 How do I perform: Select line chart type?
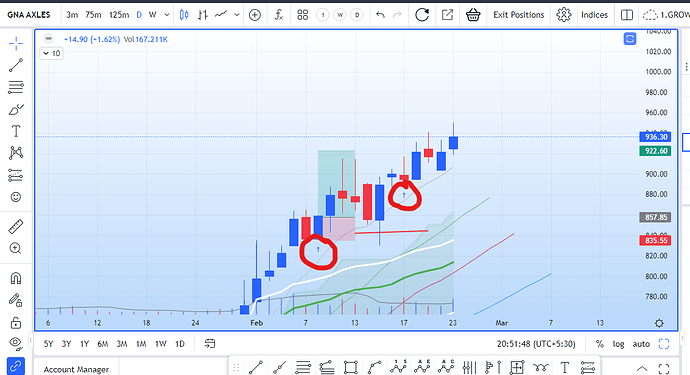tap(221, 15)
